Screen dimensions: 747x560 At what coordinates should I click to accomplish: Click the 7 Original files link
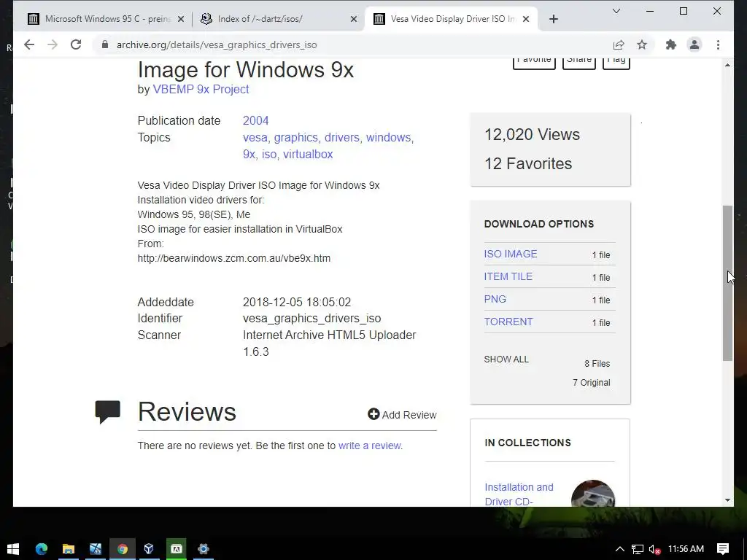(x=591, y=382)
